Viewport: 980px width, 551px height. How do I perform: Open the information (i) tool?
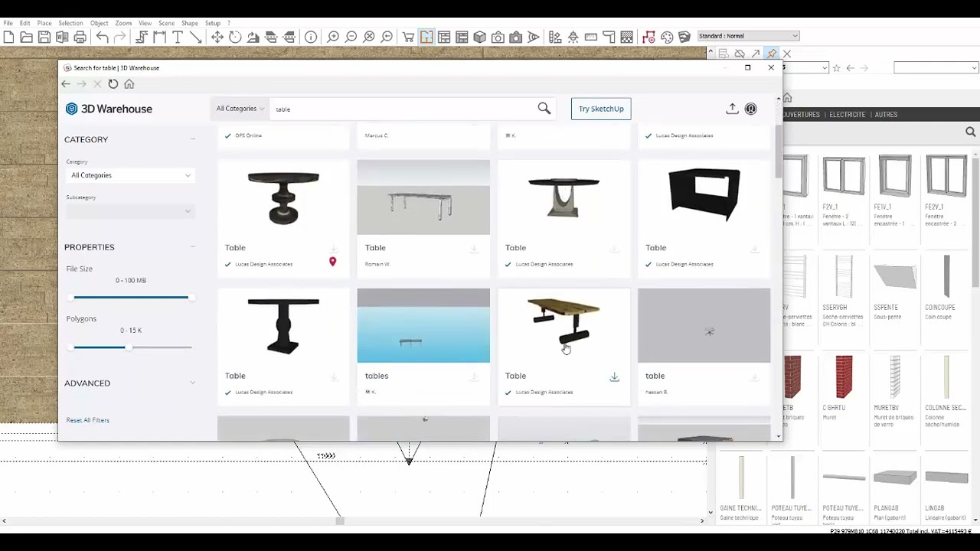(311, 37)
